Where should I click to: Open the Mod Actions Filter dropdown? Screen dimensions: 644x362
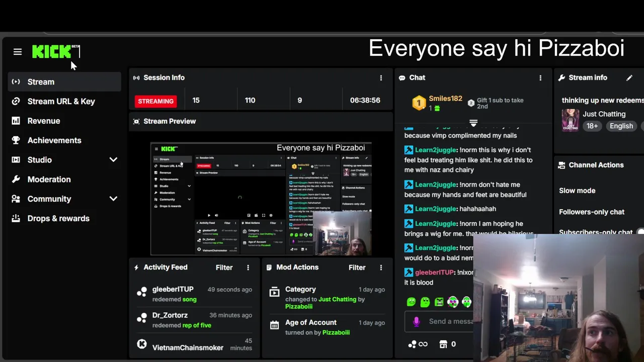click(357, 267)
